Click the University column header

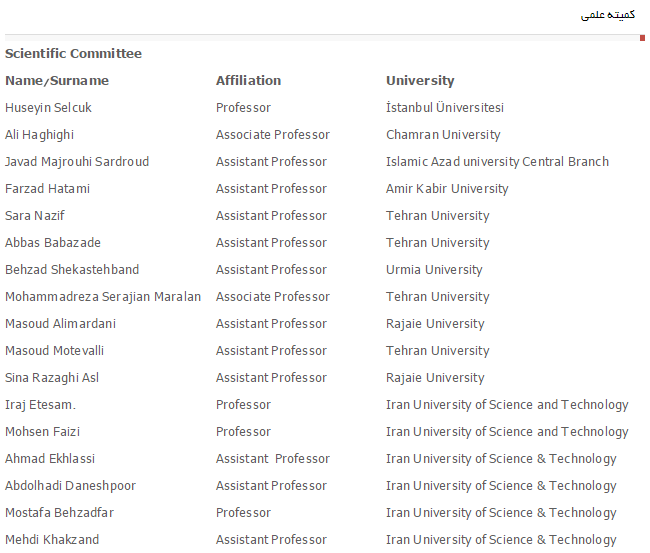[420, 81]
